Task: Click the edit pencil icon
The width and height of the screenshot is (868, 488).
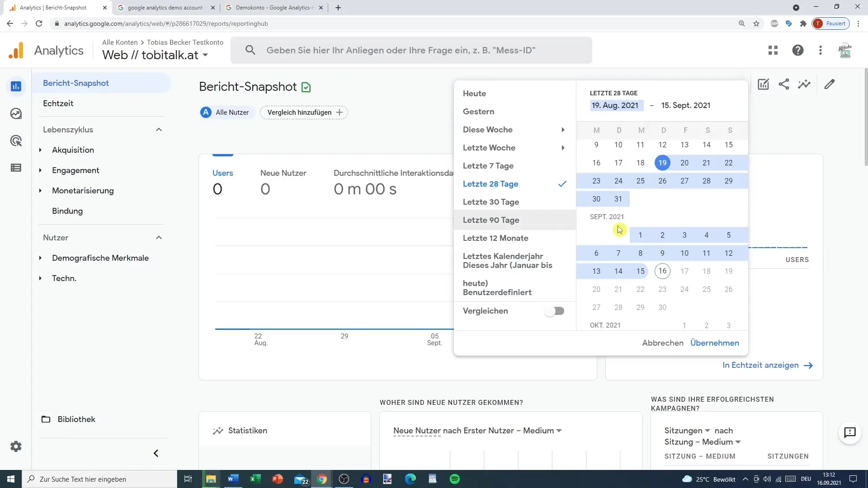Action: (830, 84)
